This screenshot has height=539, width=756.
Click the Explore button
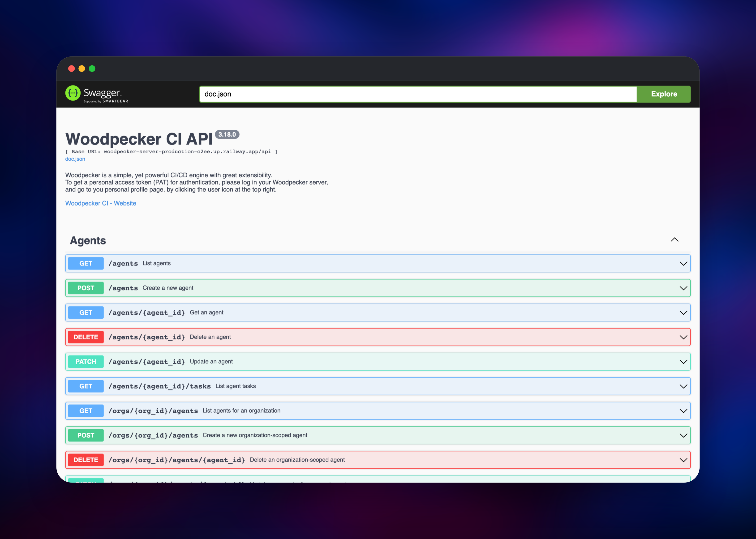coord(664,94)
